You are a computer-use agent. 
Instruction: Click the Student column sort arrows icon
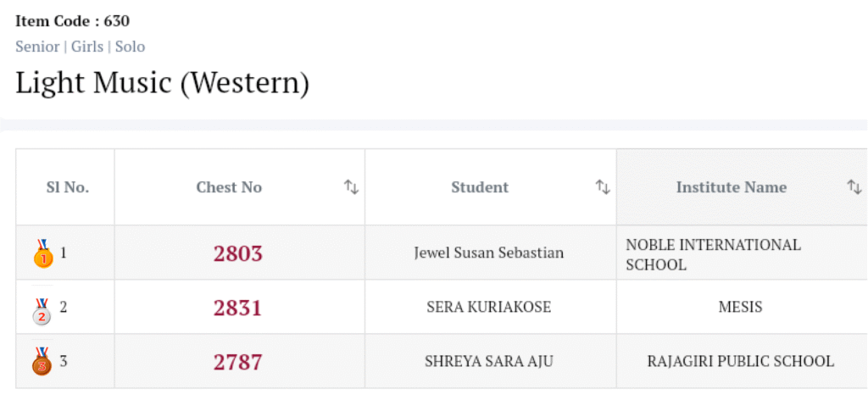pos(603,187)
